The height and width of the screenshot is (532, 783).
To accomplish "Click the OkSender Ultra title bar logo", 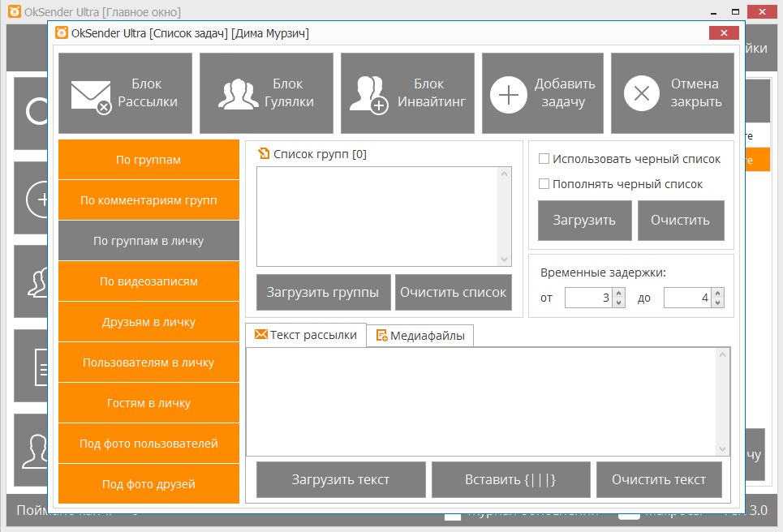I will (61, 33).
